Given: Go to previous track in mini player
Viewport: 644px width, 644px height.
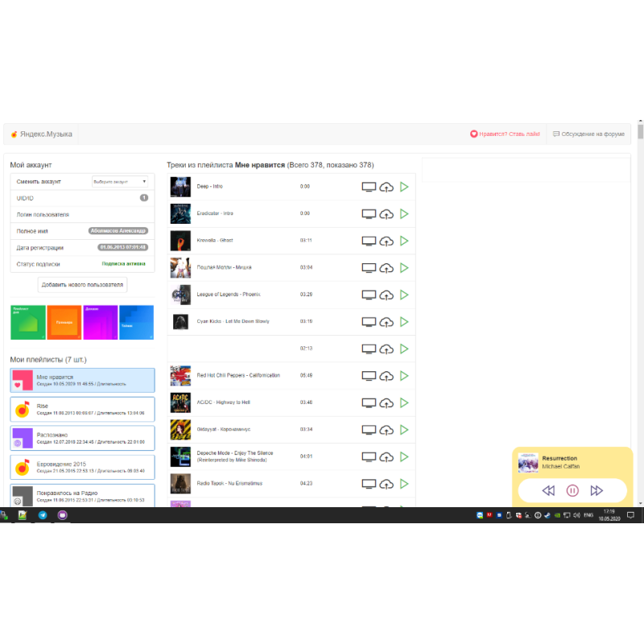Looking at the screenshot, I should [548, 490].
